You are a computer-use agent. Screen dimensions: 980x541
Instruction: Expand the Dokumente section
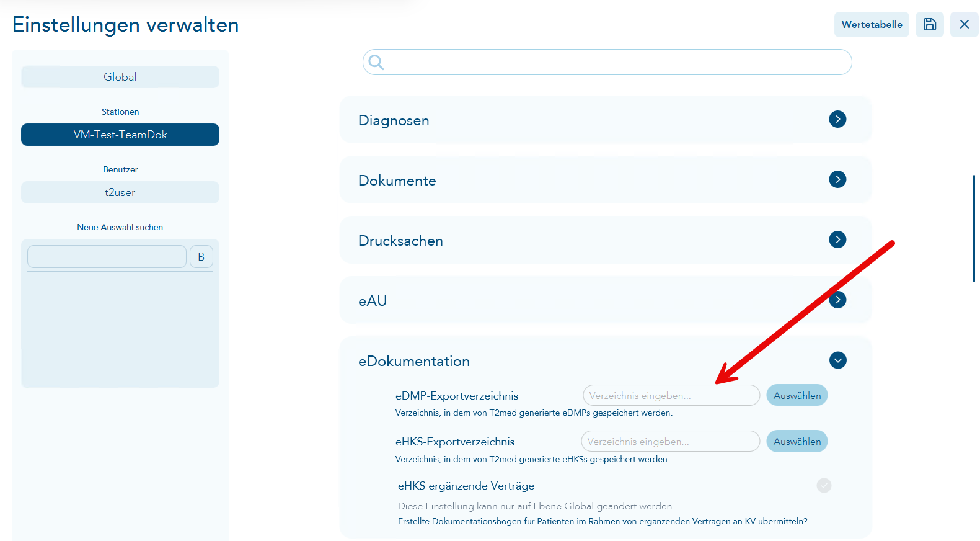click(x=837, y=179)
